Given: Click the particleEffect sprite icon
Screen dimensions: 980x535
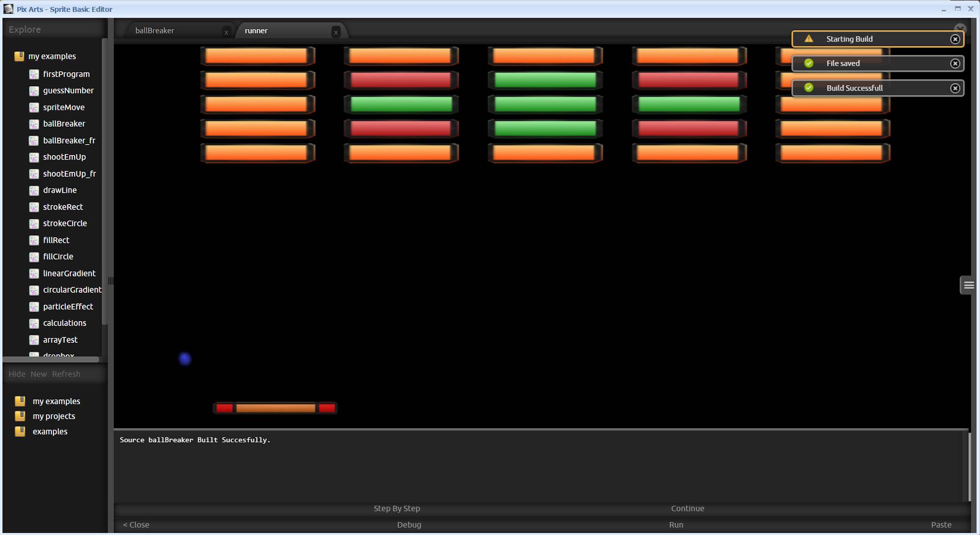Looking at the screenshot, I should 34,307.
